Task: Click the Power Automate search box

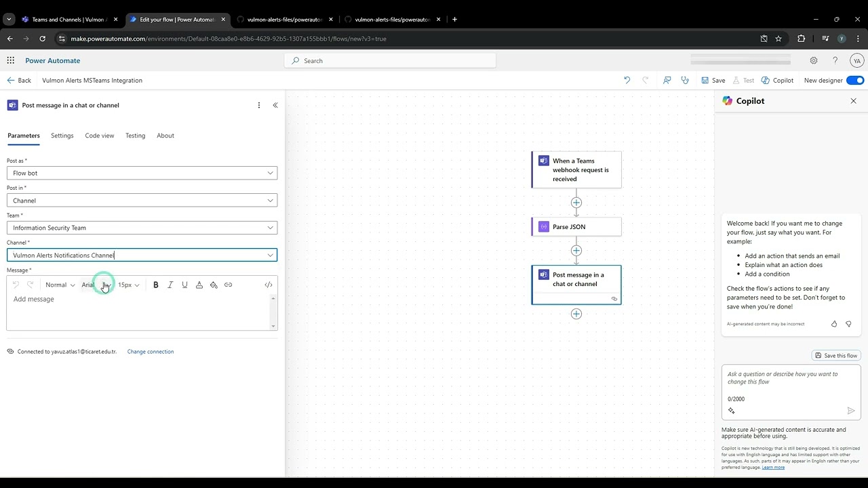Action: click(x=390, y=60)
